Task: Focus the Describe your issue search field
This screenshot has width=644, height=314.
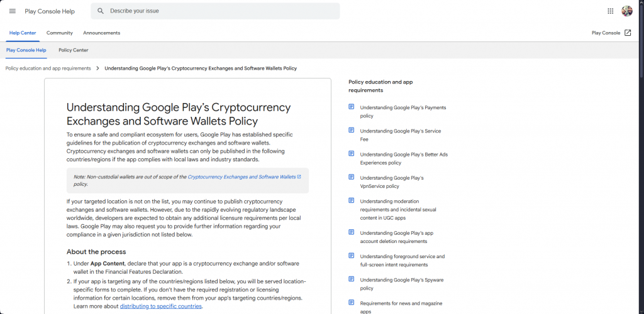Action: [215, 11]
